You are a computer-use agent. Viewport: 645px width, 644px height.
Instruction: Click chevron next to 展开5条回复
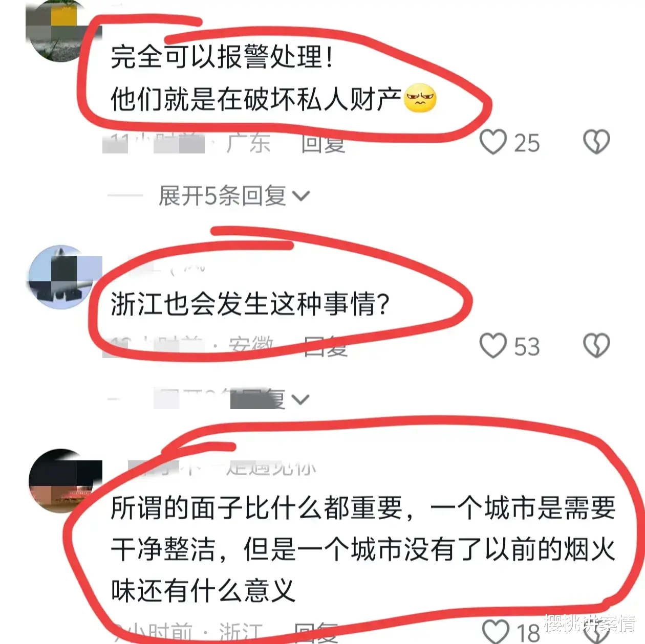tap(300, 196)
